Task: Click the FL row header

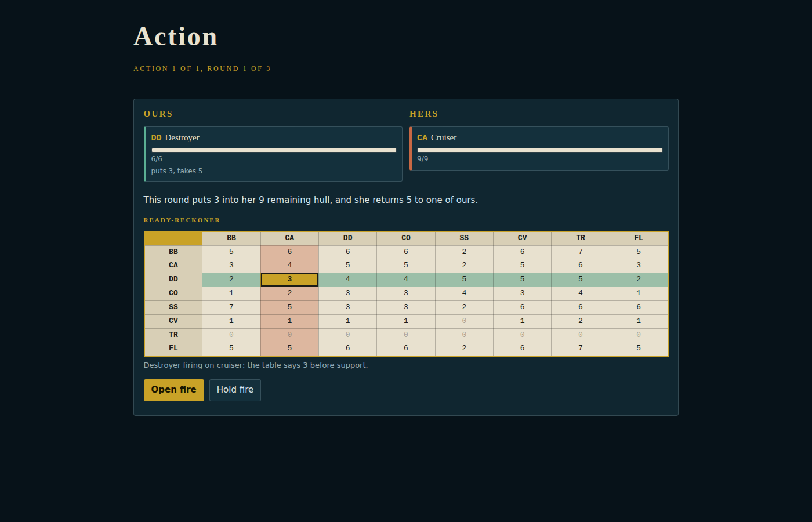Action: click(173, 349)
